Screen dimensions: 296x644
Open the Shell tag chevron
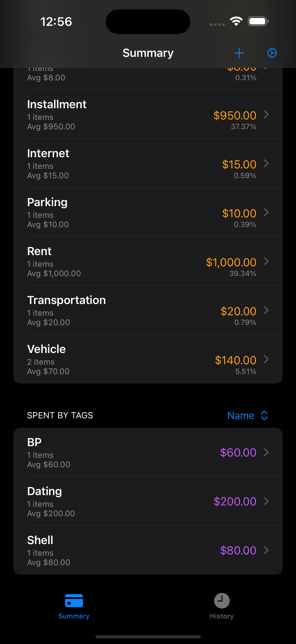pyautogui.click(x=266, y=550)
